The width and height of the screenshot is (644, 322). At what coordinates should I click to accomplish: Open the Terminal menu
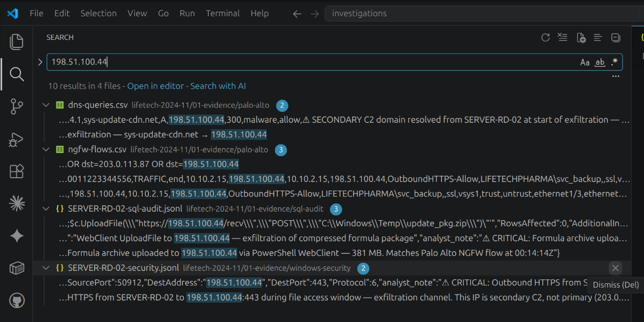(223, 13)
